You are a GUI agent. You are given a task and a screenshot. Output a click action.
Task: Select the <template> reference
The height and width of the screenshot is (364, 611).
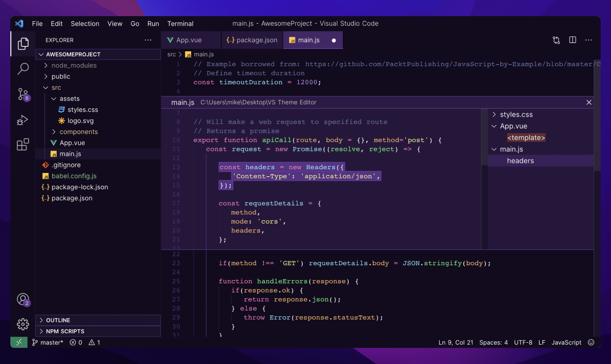pyautogui.click(x=526, y=138)
